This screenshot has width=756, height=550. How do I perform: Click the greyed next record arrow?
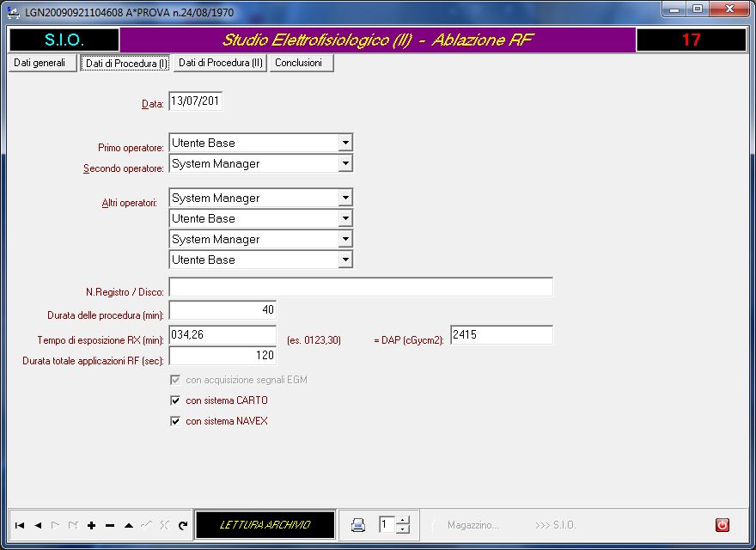tap(56, 525)
